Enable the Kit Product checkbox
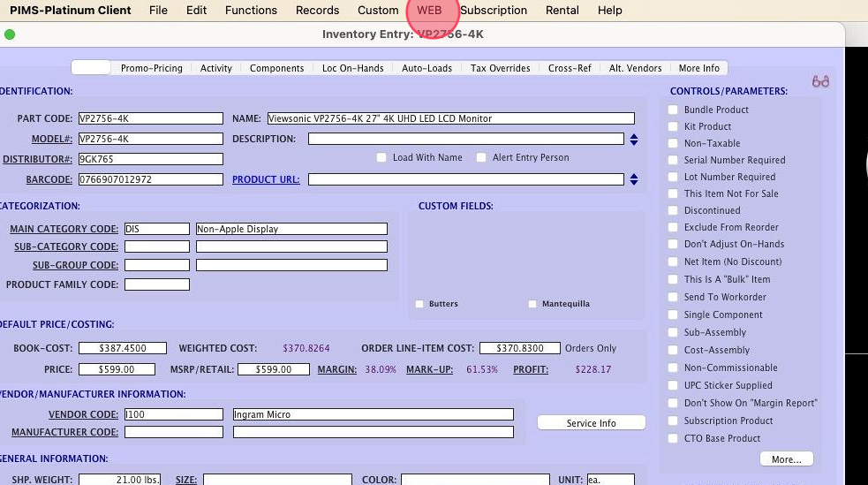The image size is (868, 485). pos(673,126)
